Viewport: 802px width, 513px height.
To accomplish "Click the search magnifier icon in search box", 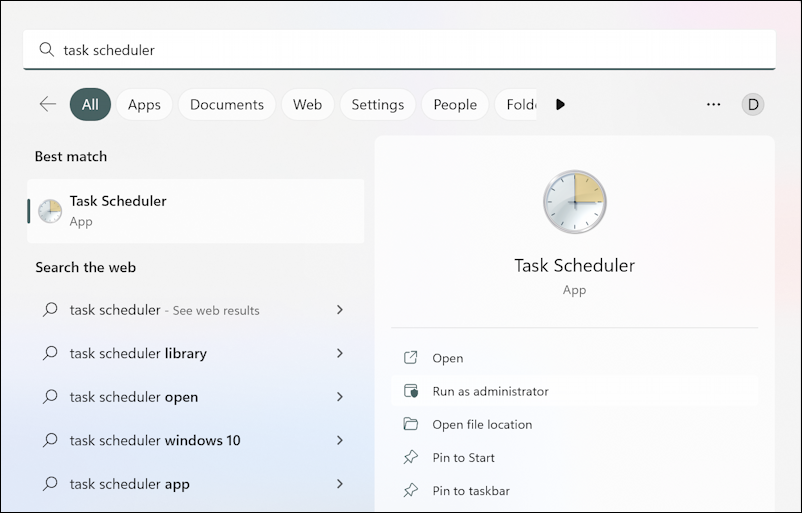I will coord(47,50).
